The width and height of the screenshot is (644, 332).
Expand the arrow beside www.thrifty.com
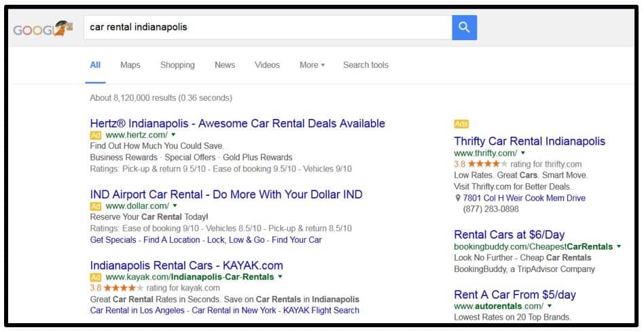click(523, 152)
